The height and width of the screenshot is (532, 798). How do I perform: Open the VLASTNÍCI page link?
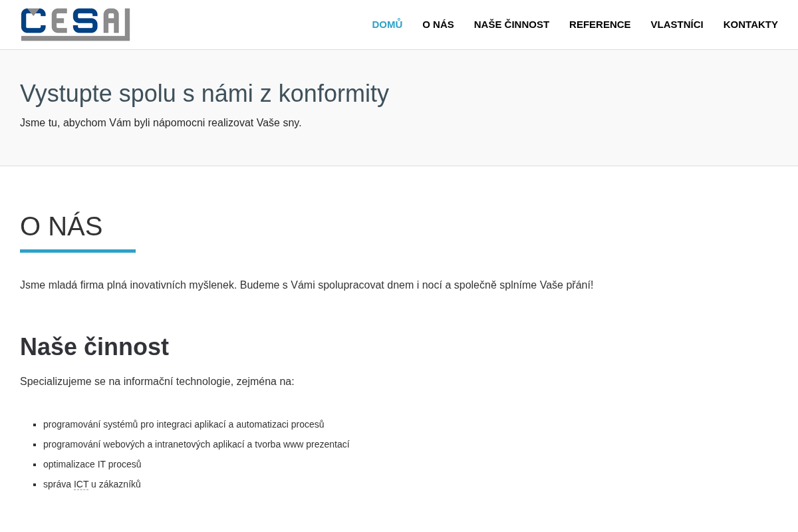(x=677, y=25)
